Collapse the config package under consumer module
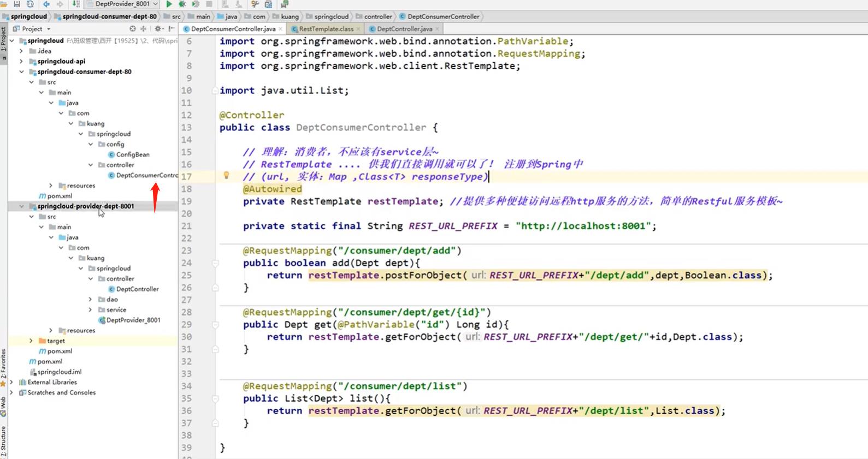868x459 pixels. [x=91, y=144]
